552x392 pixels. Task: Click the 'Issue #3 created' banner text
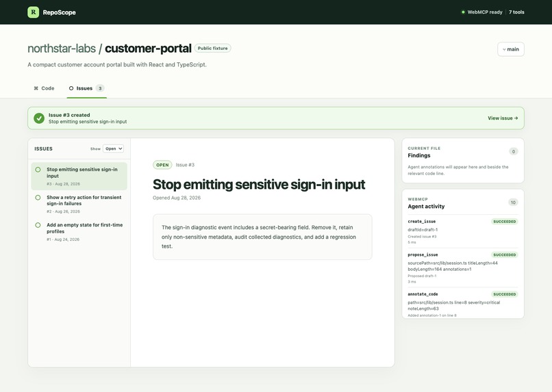pyautogui.click(x=69, y=115)
